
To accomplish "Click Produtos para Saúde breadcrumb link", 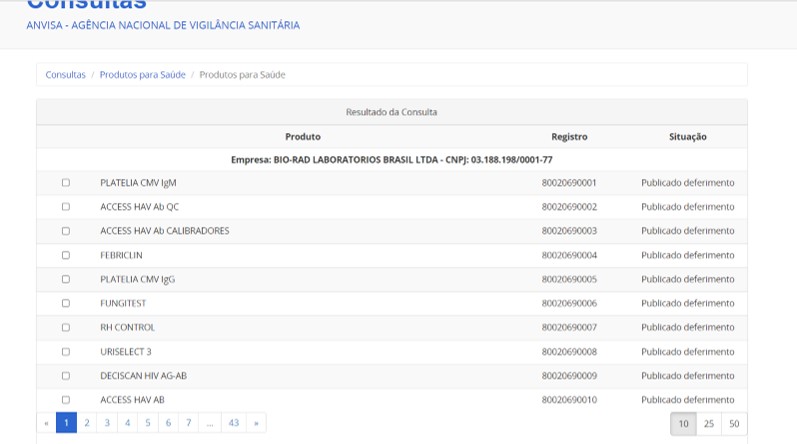I will [142, 75].
